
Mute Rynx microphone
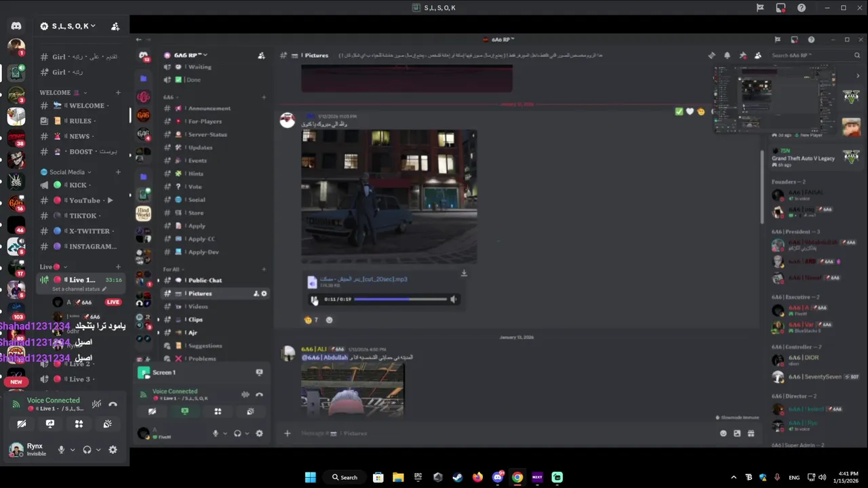(x=61, y=449)
